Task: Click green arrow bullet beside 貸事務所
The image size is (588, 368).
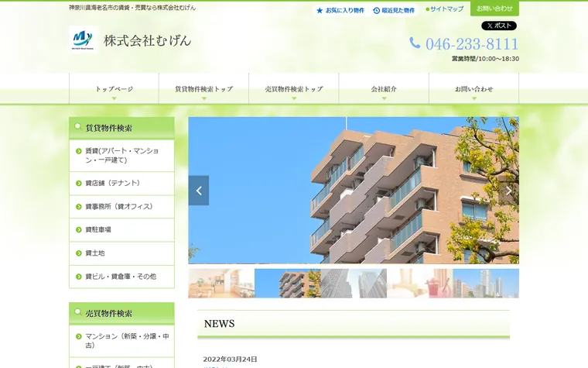Action: 79,207
